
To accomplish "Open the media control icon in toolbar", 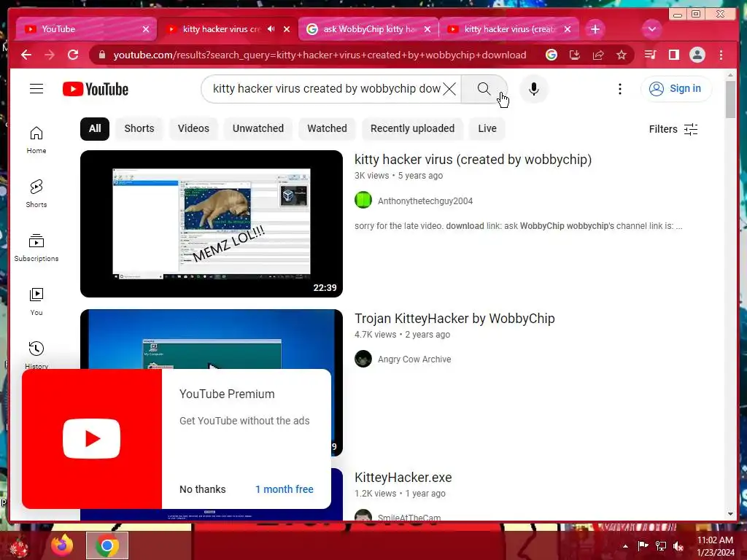I will [x=650, y=55].
